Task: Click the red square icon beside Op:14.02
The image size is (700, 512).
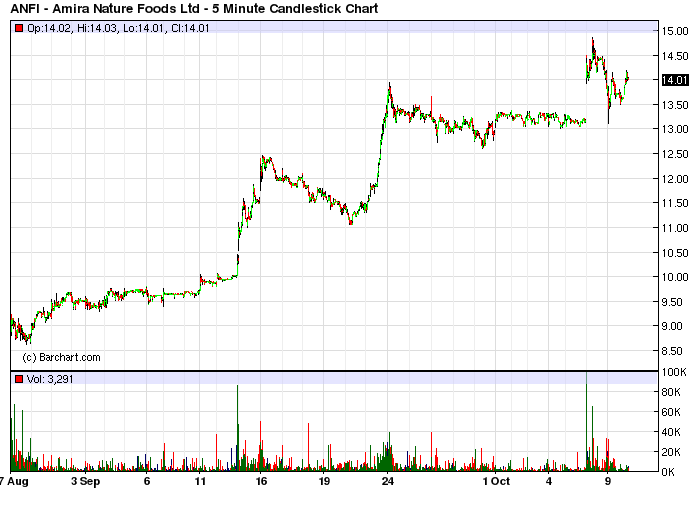Action: pos(19,28)
